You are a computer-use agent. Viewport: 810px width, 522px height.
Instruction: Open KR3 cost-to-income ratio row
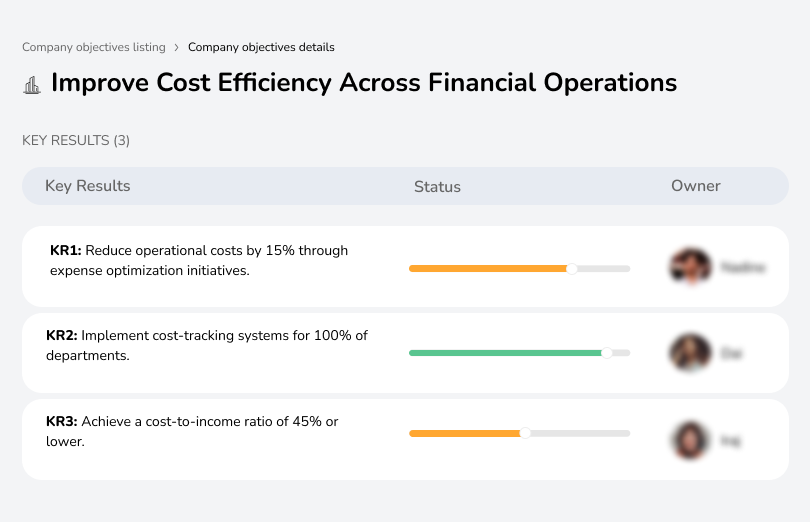pos(192,431)
